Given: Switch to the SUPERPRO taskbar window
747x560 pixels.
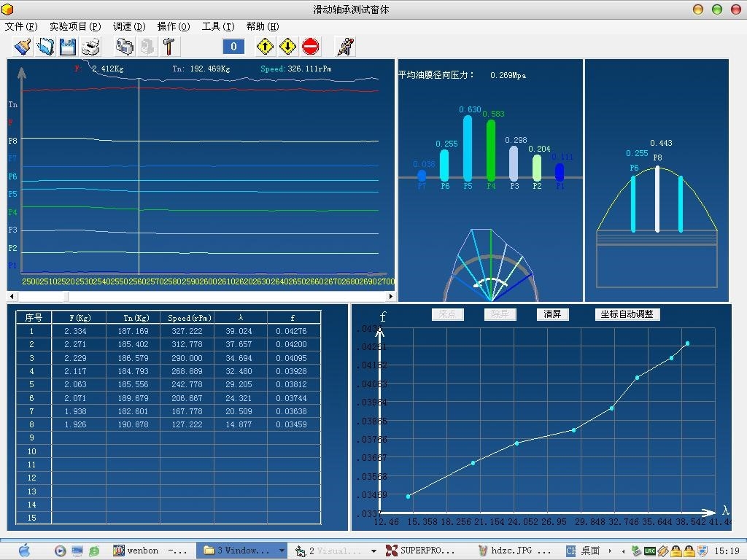Looking at the screenshot, I should 422,551.
